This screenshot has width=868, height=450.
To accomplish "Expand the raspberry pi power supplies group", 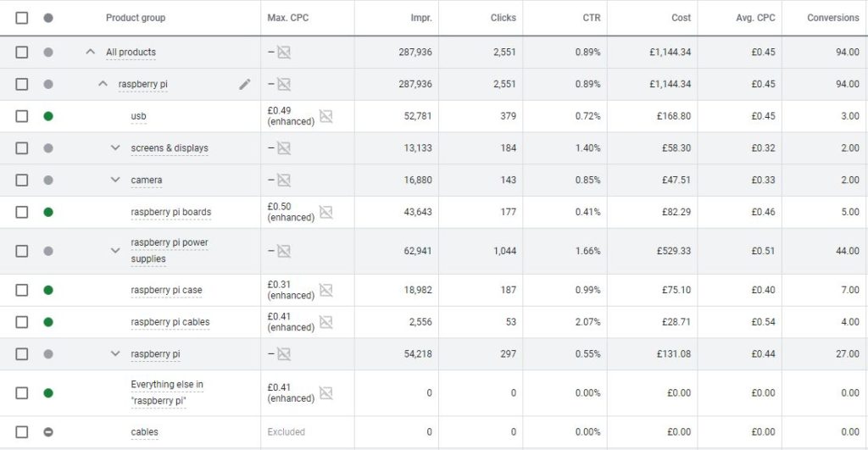I will [x=116, y=251].
